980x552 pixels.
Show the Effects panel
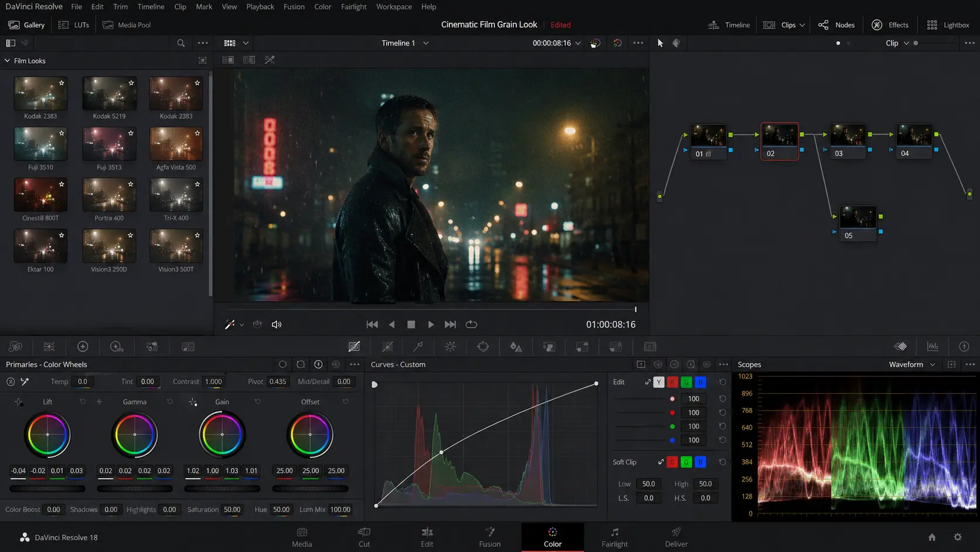[890, 25]
